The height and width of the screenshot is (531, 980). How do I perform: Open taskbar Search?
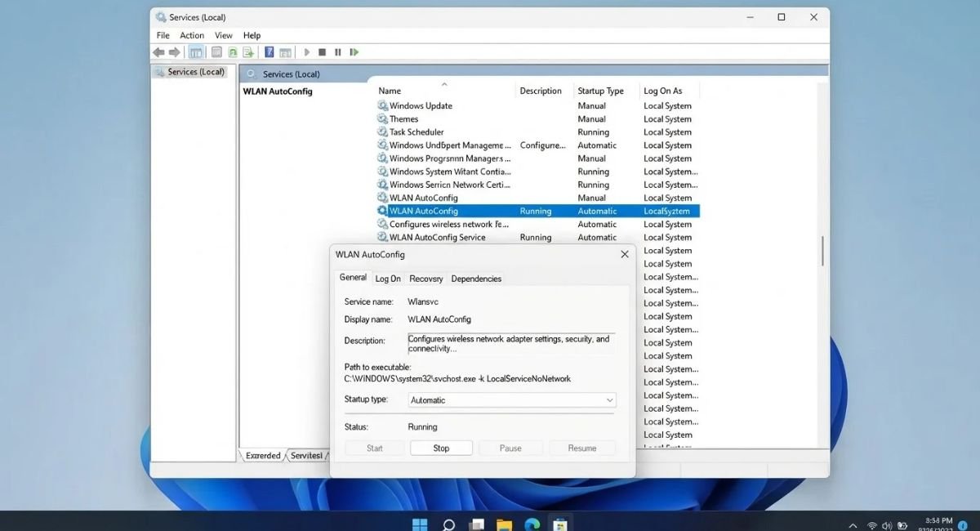(x=448, y=524)
